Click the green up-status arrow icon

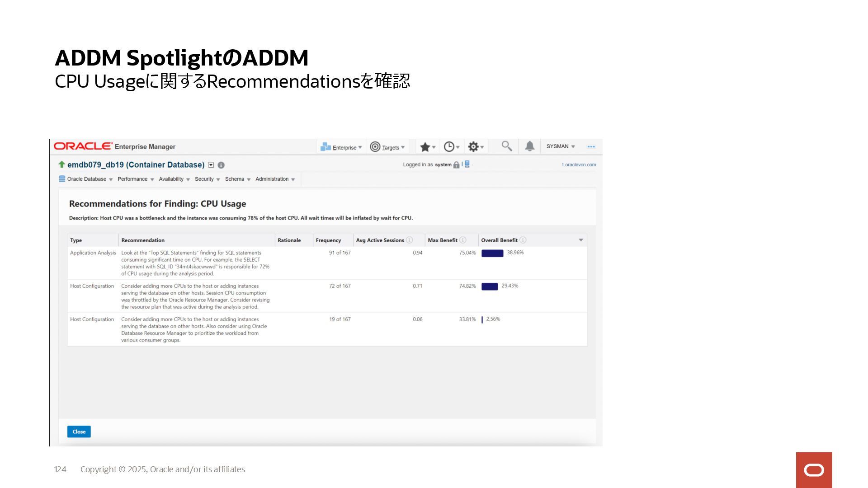62,164
